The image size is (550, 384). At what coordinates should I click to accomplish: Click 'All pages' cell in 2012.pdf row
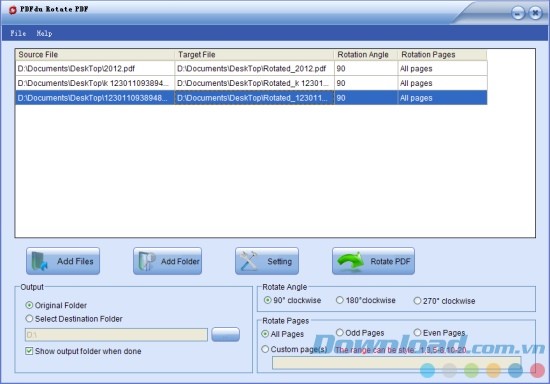click(442, 68)
